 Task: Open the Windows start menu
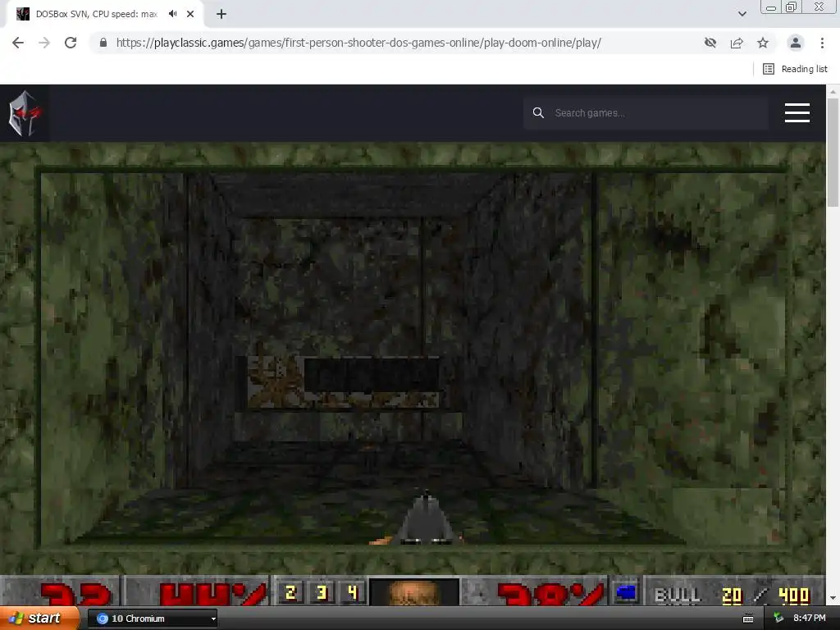pos(39,619)
